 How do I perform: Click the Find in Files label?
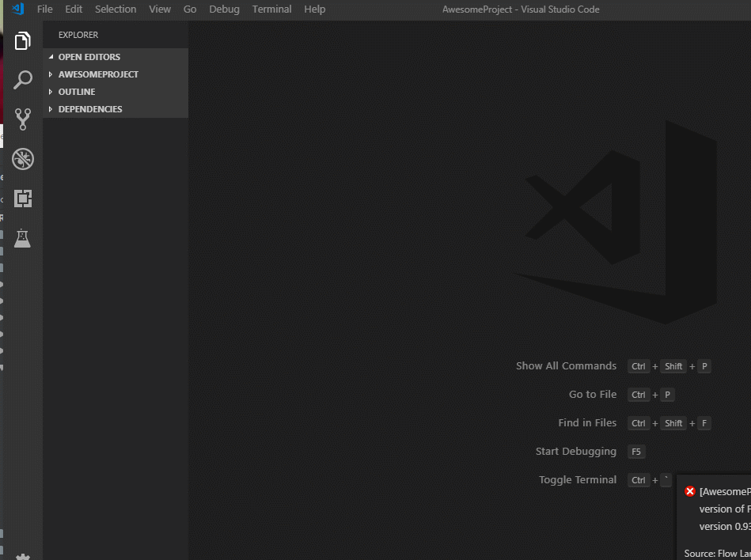click(x=587, y=422)
